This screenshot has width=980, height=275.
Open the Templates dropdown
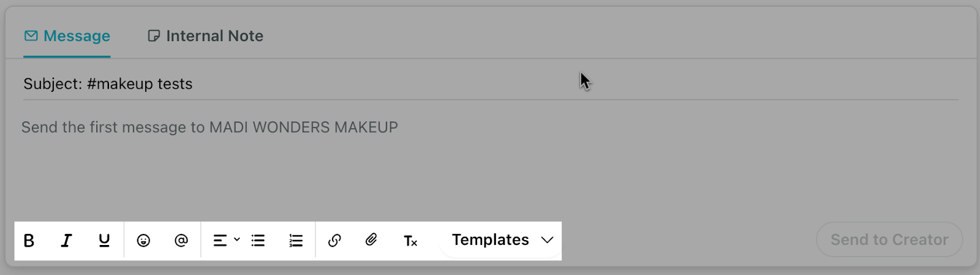coord(502,240)
